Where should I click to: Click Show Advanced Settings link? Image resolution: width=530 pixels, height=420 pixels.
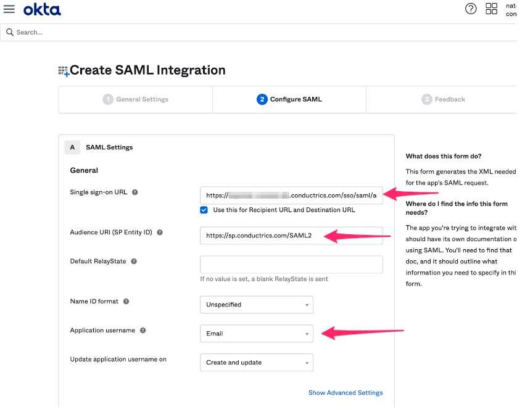click(346, 393)
